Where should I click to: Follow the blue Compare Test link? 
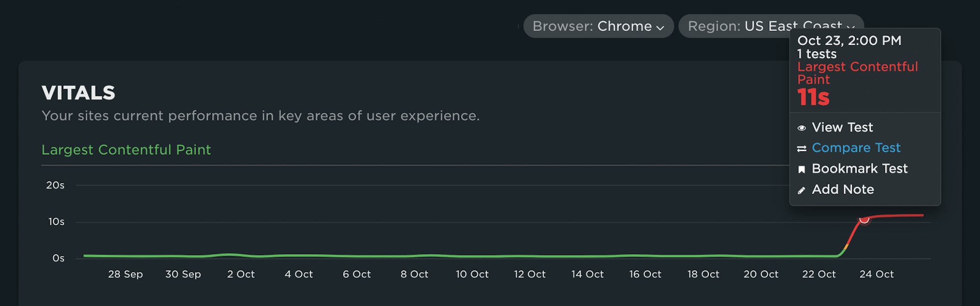(856, 148)
